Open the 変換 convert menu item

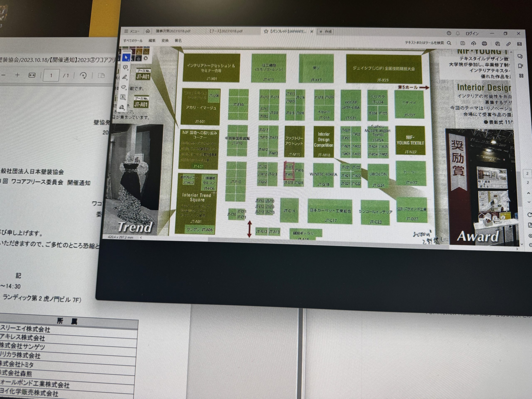(x=165, y=41)
